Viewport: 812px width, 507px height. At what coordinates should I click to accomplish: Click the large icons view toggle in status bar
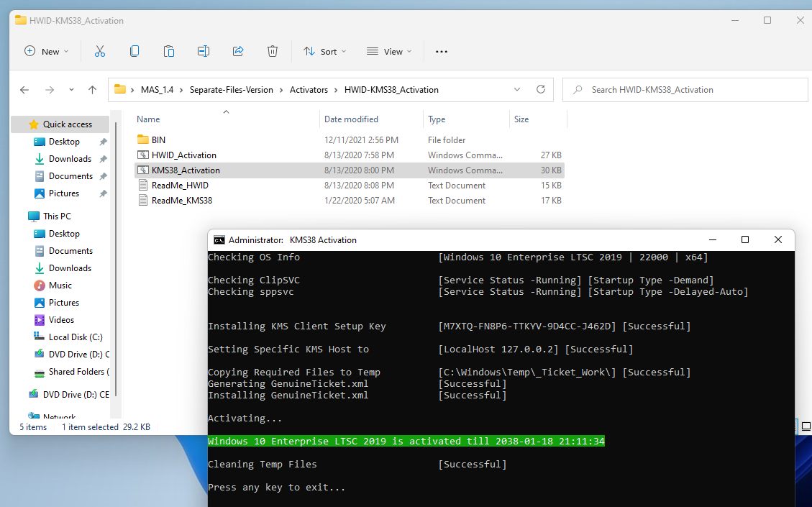(x=806, y=426)
